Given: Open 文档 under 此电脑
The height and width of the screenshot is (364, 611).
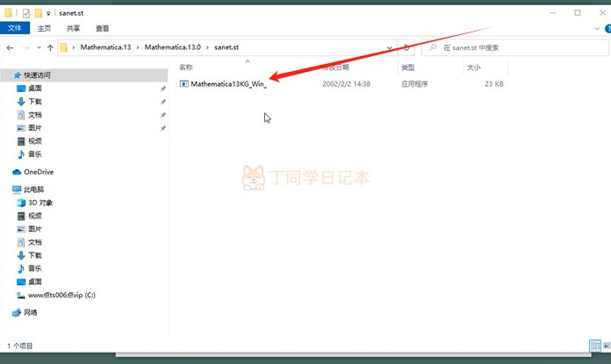Looking at the screenshot, I should tap(35, 242).
